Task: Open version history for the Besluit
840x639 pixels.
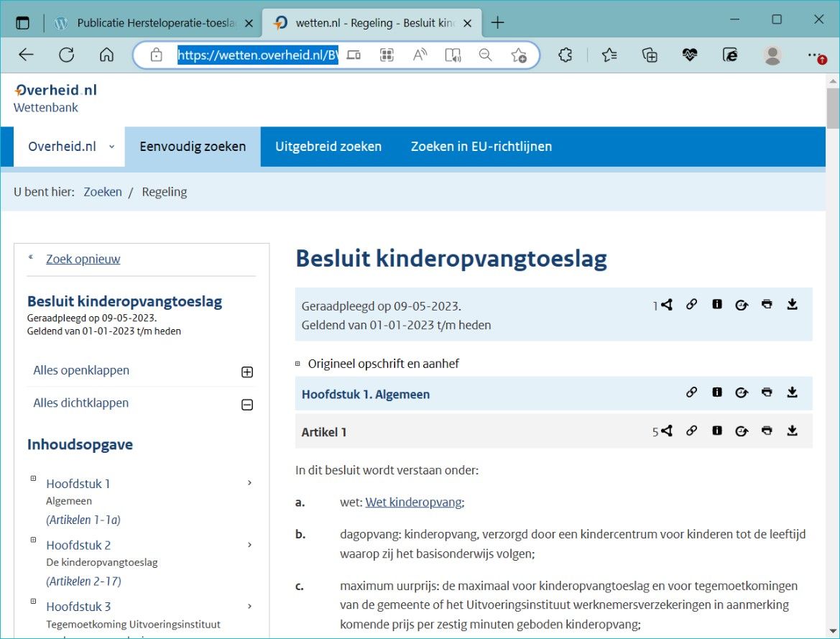Action: pos(742,305)
